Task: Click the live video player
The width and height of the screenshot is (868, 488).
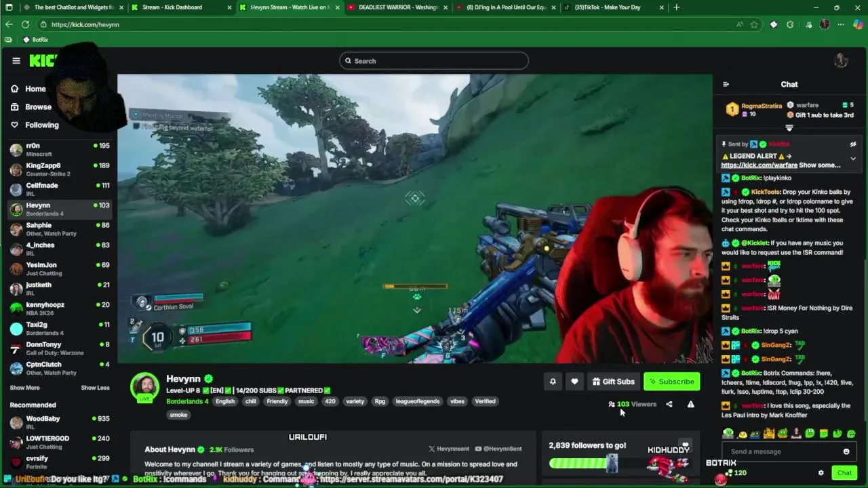Action: click(414, 218)
